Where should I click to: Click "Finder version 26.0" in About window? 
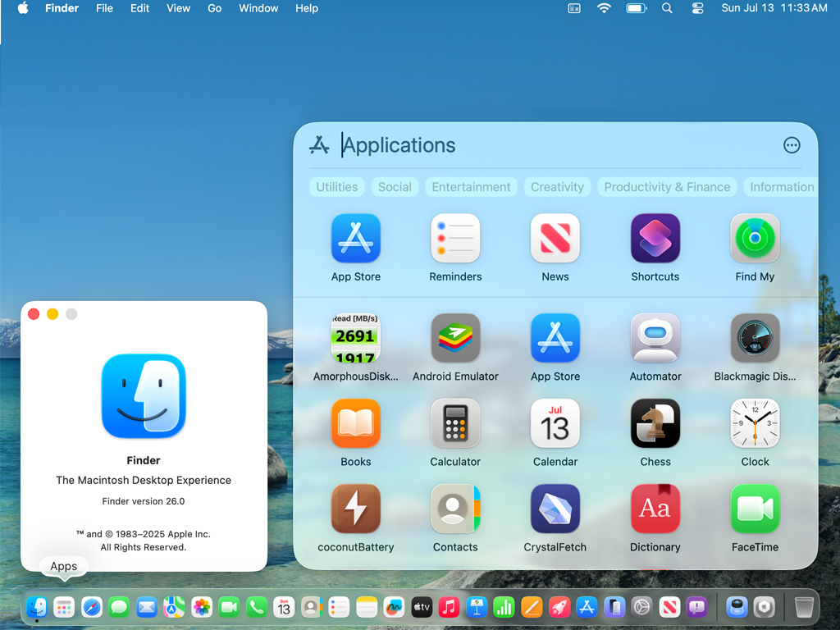(x=144, y=501)
